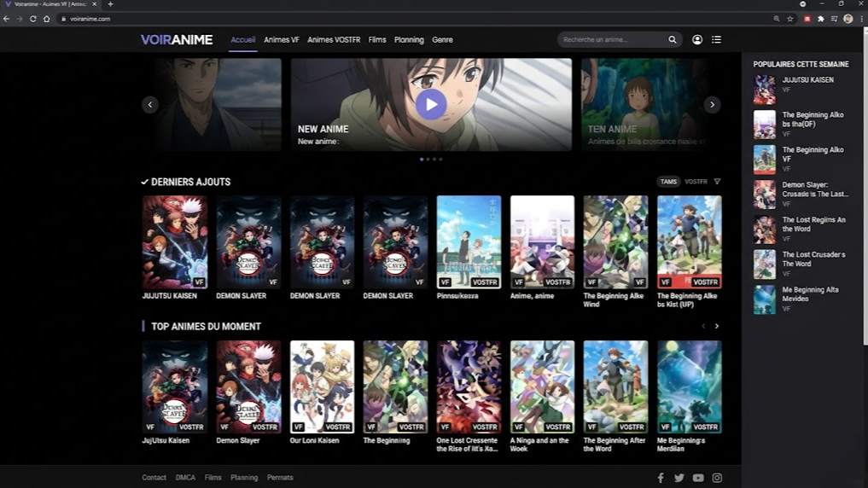Open the Facebook page from footer
This screenshot has width=868, height=488.
tap(661, 478)
